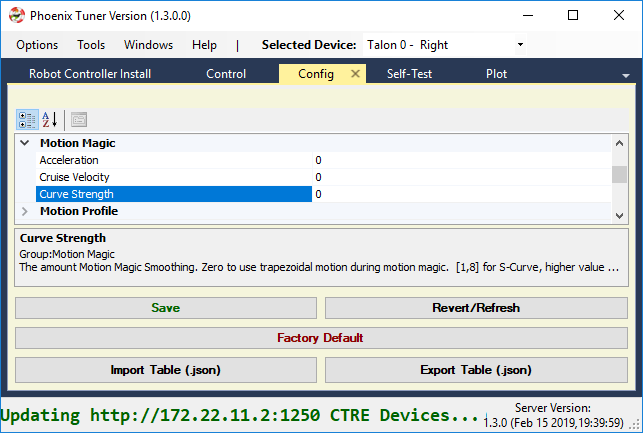The image size is (643, 433).
Task: Switch to the Self-Test tab
Action: [x=409, y=74]
